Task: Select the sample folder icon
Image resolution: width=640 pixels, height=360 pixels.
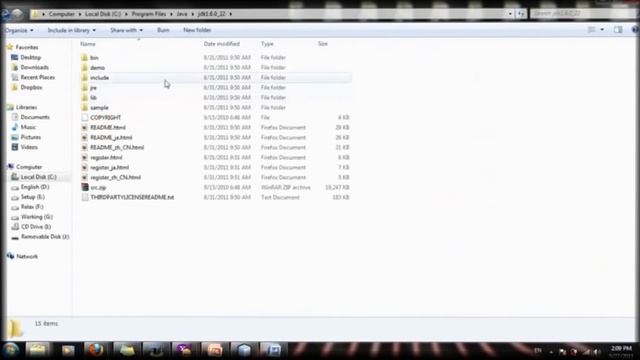Action: (x=84, y=107)
